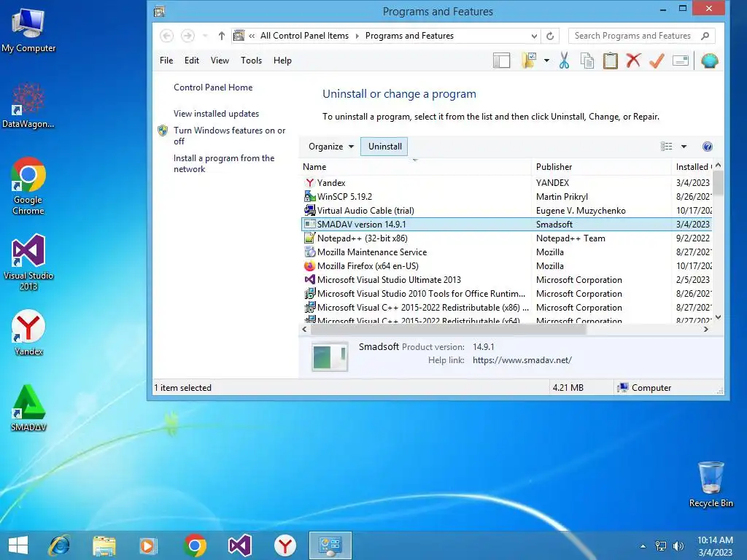Image resolution: width=747 pixels, height=560 pixels.
Task: Open the Tools menu
Action: point(251,61)
